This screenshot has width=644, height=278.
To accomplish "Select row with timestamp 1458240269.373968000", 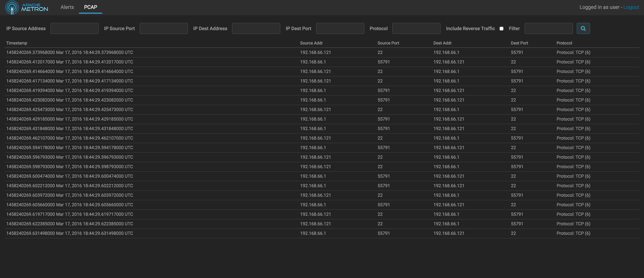I will (x=70, y=53).
